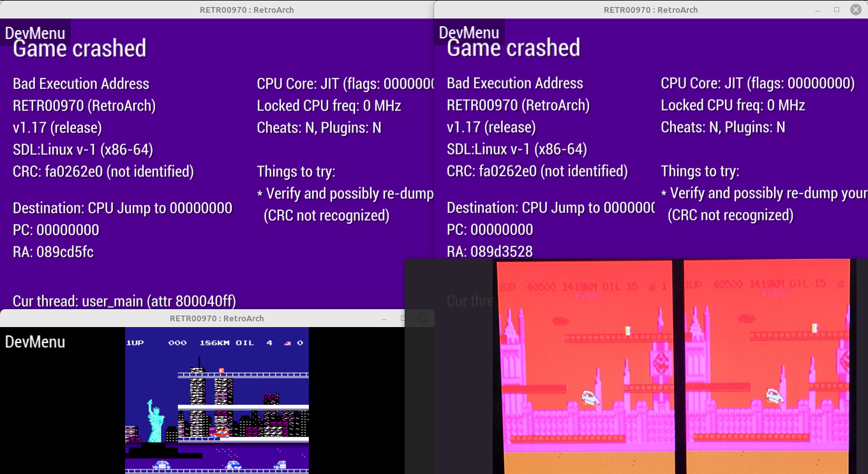The image size is (868, 474).
Task: Open DevMenu in the right crash window
Action: [469, 33]
